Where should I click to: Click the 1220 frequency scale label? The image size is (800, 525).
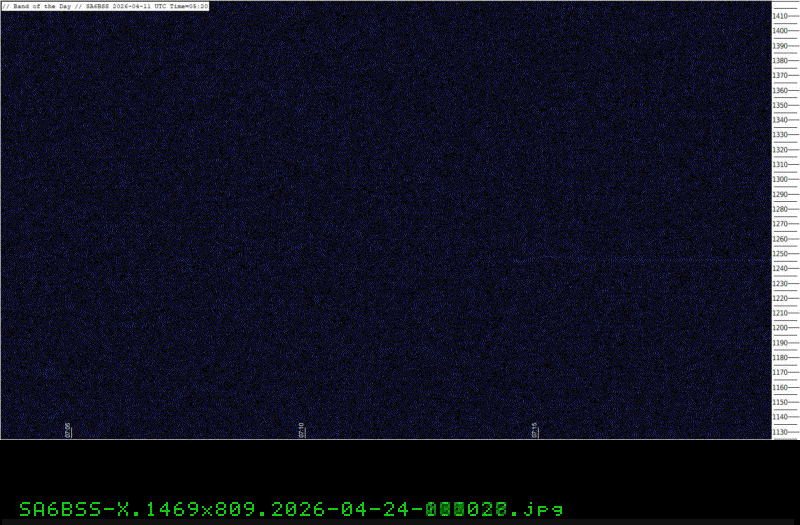pyautogui.click(x=780, y=298)
